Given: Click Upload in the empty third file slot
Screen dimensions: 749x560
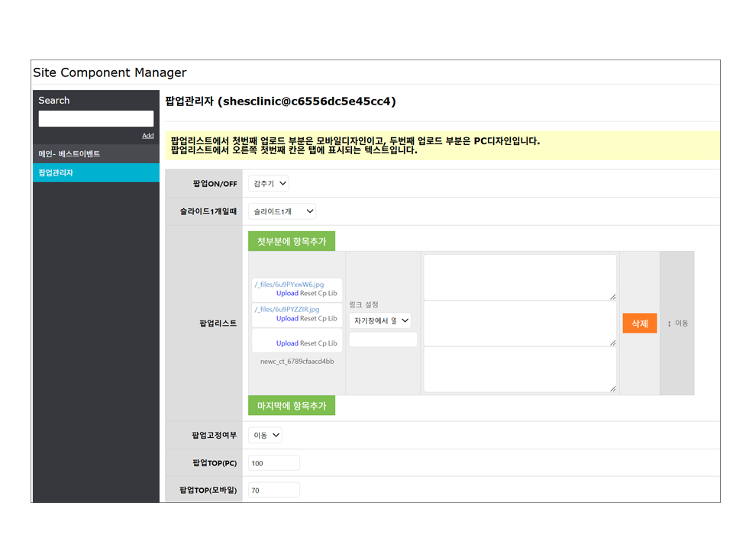Looking at the screenshot, I should 287,343.
